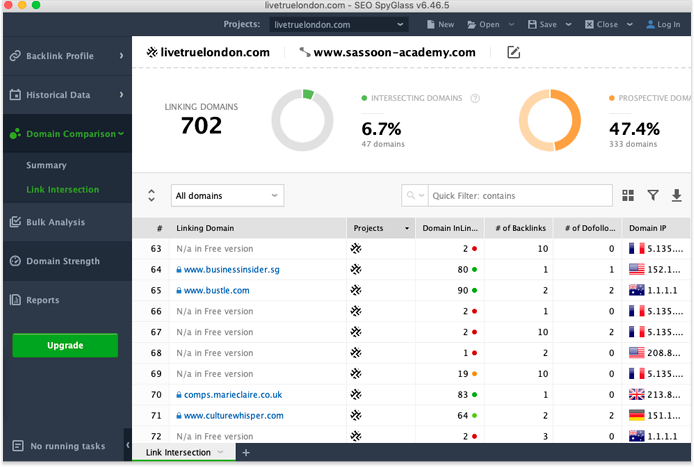The width and height of the screenshot is (694, 467).
Task: Click the filter funnel icon
Action: tap(653, 195)
